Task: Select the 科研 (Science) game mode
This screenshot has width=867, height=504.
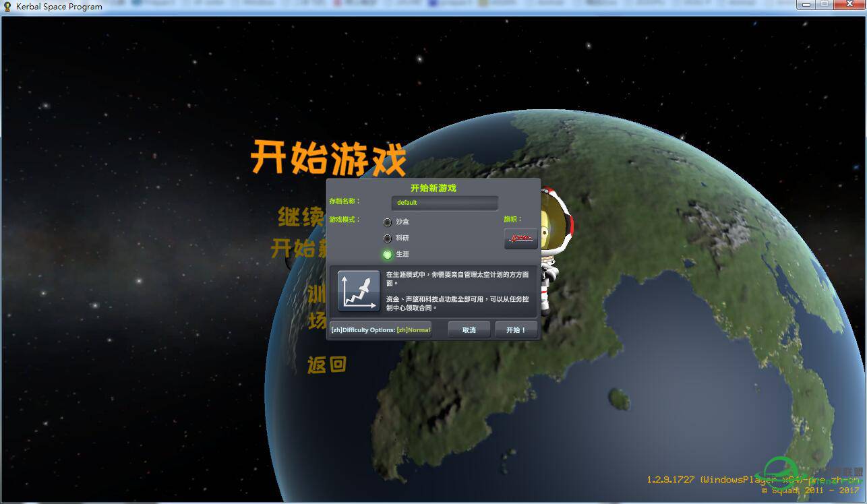Action: (x=388, y=238)
